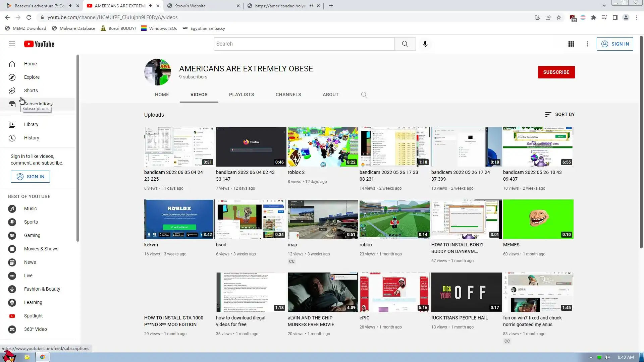Open the Explore compass icon in sidebar

pyautogui.click(x=12, y=77)
